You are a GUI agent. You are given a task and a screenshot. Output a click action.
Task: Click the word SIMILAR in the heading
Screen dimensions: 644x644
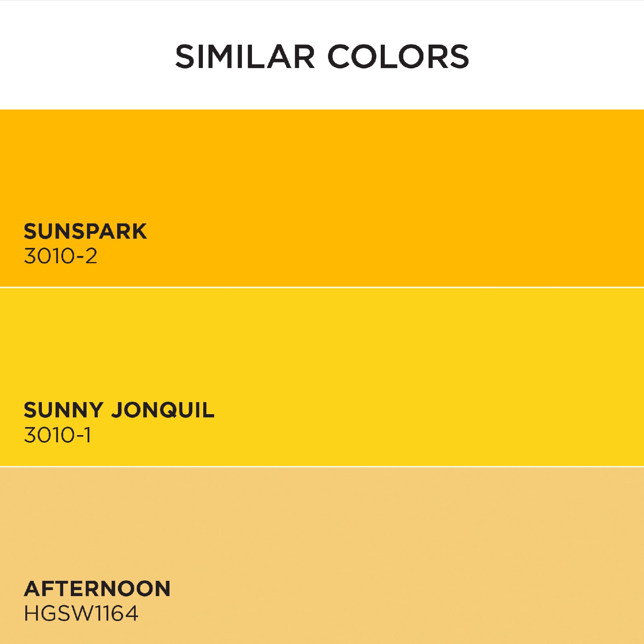pos(245,56)
